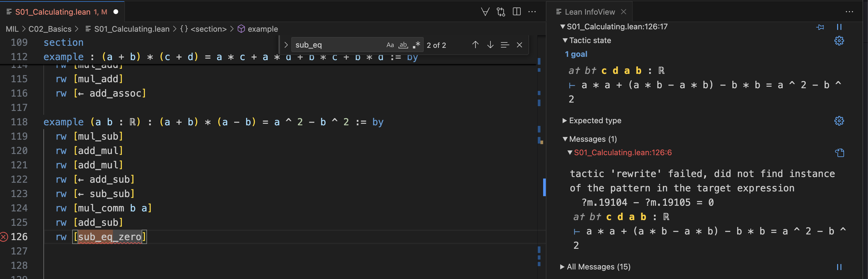Image resolution: width=868 pixels, height=279 pixels.
Task: Expand the replace row chevron
Action: pos(286,45)
